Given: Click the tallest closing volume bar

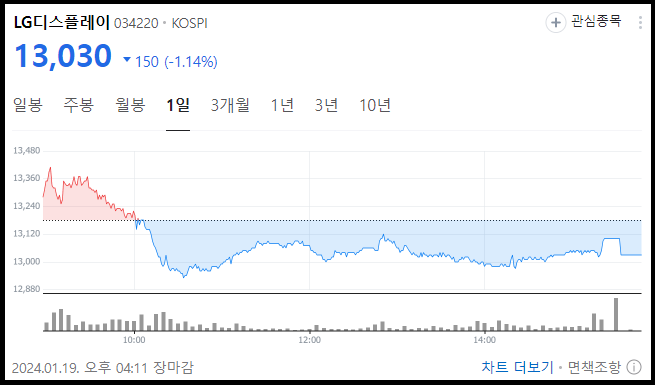Looking at the screenshot, I should click(616, 314).
